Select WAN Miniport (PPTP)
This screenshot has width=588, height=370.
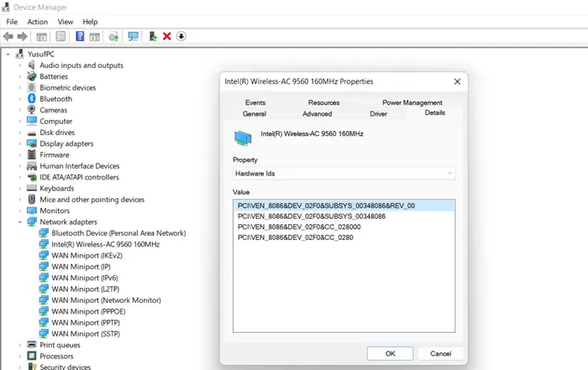coord(86,322)
